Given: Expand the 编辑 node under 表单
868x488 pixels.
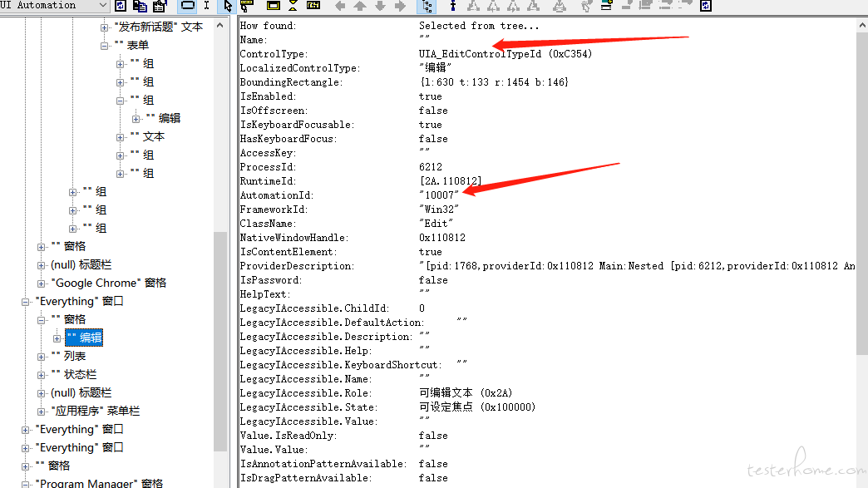Looking at the screenshot, I should (x=136, y=118).
